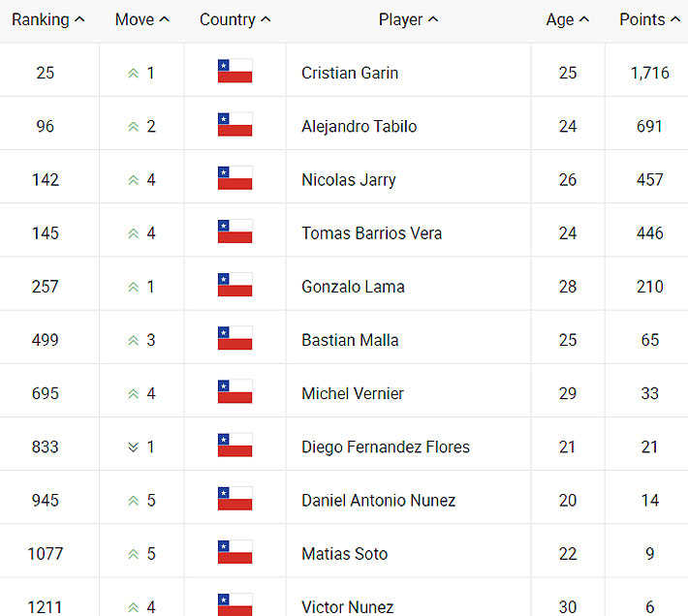Sort players by the Player column header
Screen dimensions: 688x616
pos(408,19)
